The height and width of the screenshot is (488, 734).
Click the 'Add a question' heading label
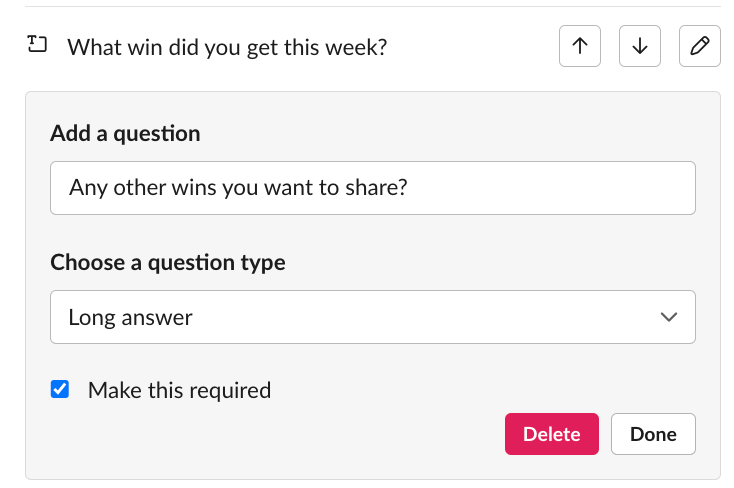click(x=125, y=133)
